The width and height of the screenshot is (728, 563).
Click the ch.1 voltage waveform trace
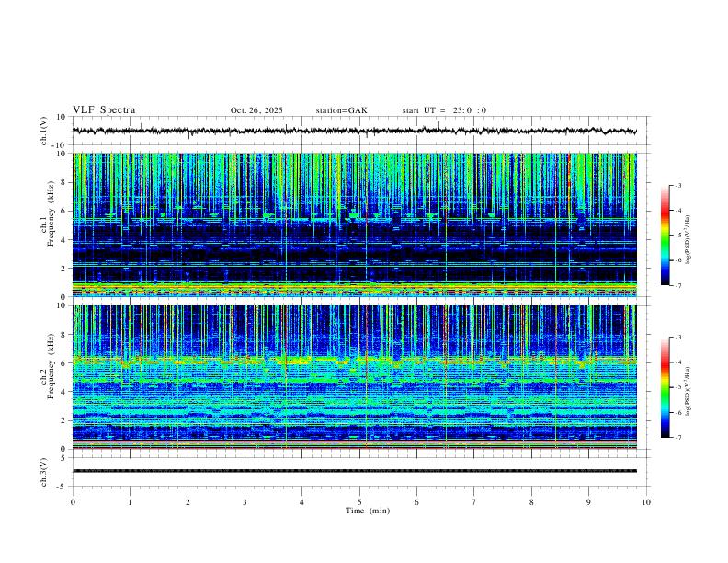point(354,131)
